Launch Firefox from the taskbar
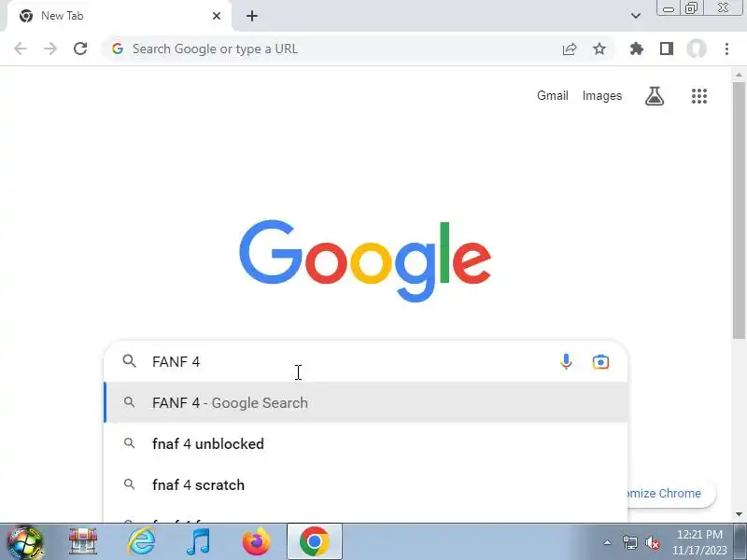The width and height of the screenshot is (747, 560). (x=256, y=541)
